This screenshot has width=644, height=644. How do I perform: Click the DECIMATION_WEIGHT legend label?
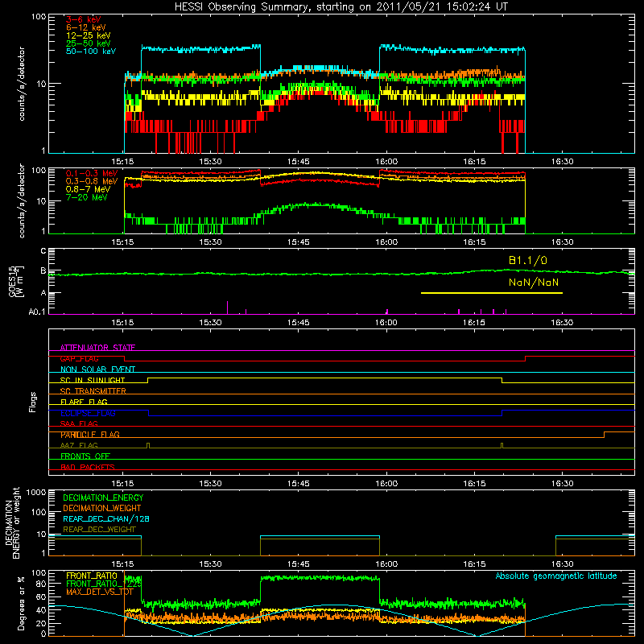click(x=102, y=508)
